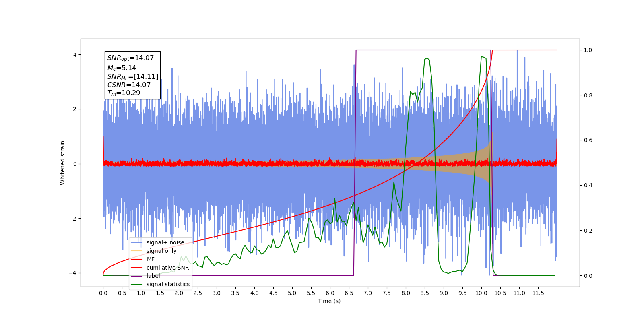Click the 'Time (s)' x-axis label

click(329, 301)
